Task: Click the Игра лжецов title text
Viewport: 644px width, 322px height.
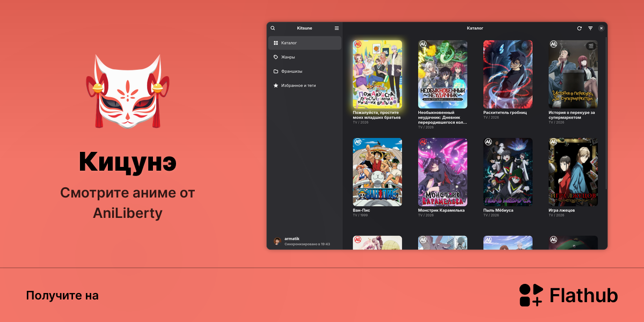Action: click(x=562, y=210)
